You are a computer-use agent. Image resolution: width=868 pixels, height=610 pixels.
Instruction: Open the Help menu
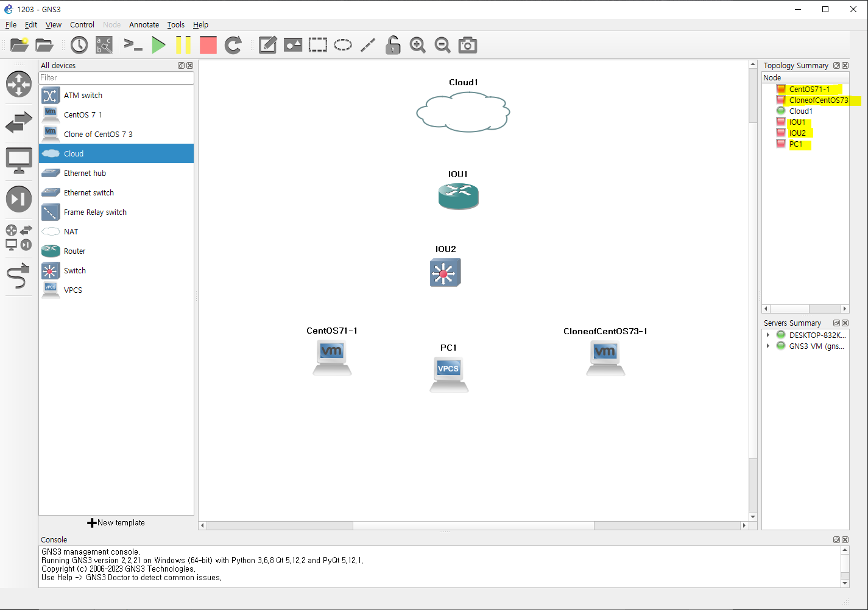[200, 24]
